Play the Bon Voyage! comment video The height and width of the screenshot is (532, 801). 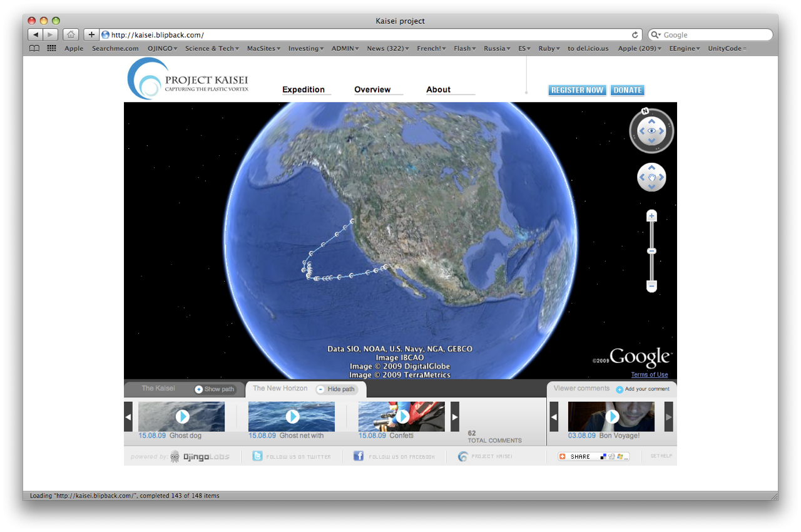click(x=612, y=416)
